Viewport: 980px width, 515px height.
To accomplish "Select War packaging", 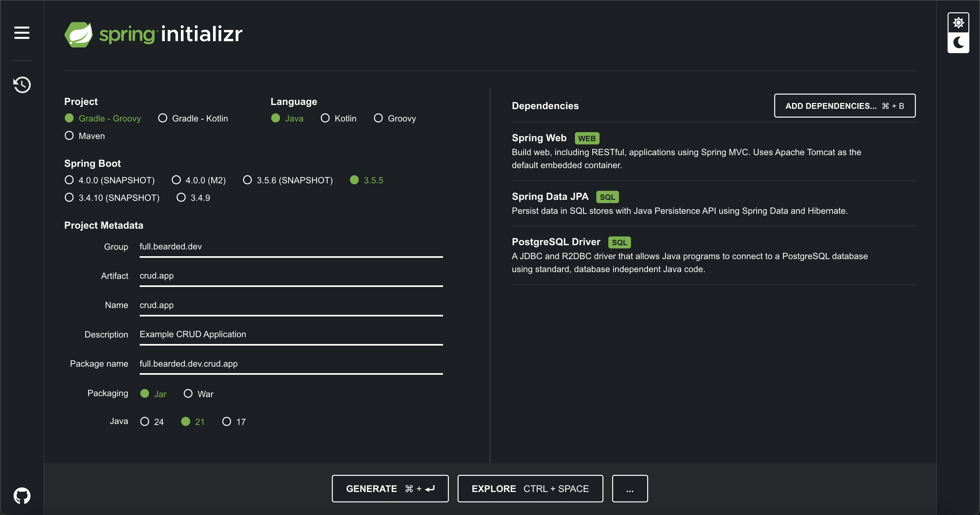I will (x=188, y=394).
